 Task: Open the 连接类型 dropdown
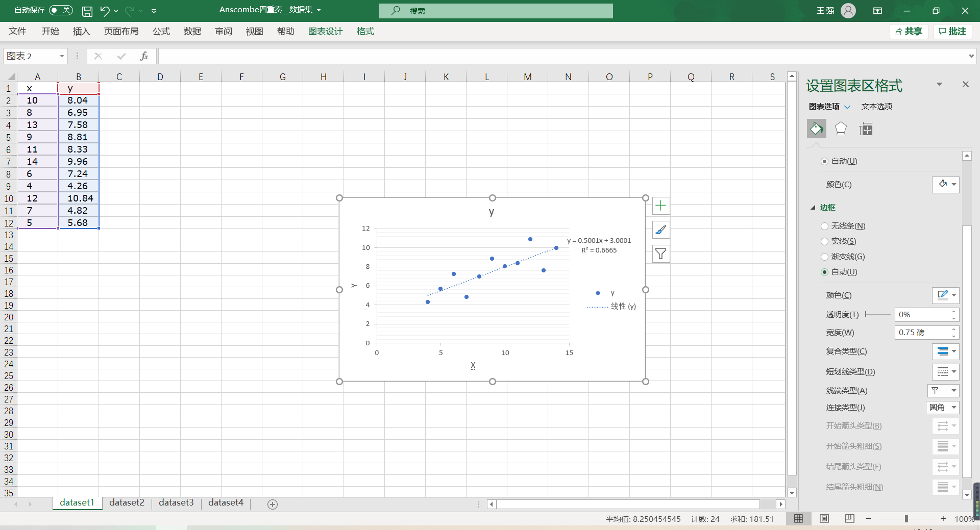943,408
